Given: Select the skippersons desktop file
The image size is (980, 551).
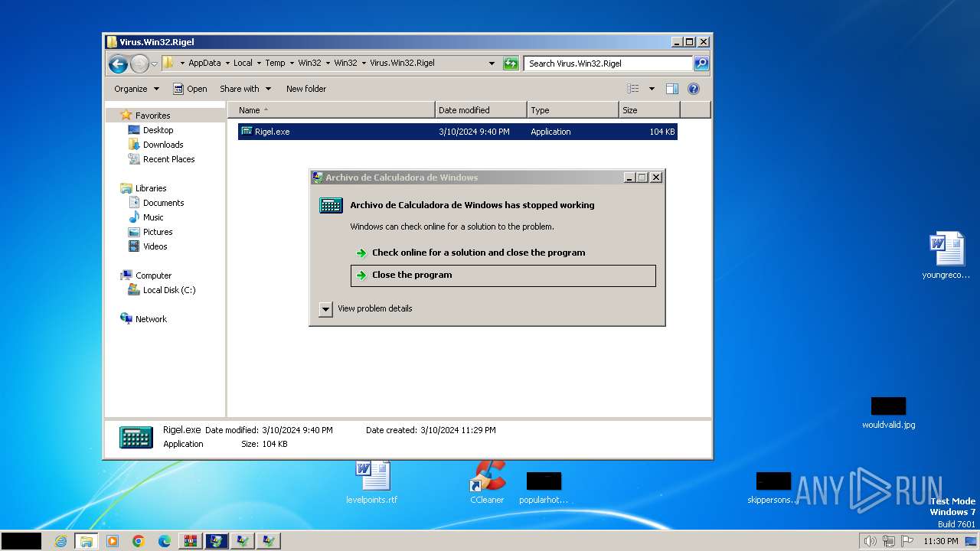Looking at the screenshot, I should click(x=773, y=488).
